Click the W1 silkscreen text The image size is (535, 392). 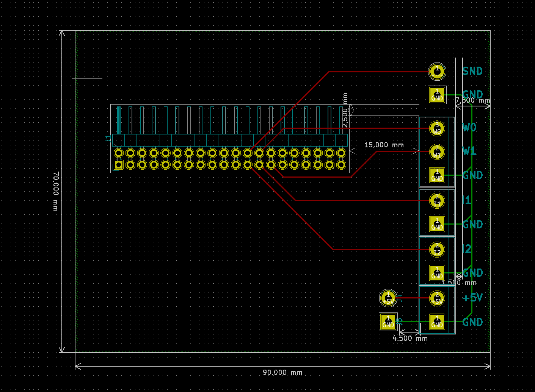click(x=469, y=151)
